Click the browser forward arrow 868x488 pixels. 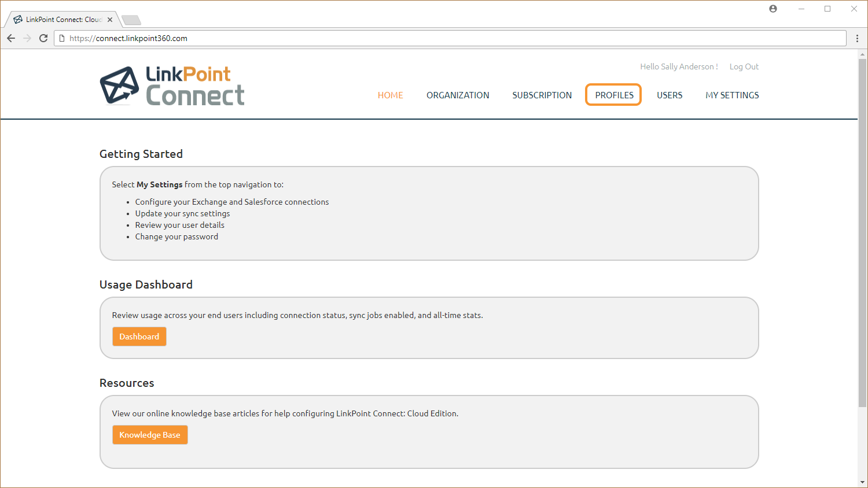point(27,38)
